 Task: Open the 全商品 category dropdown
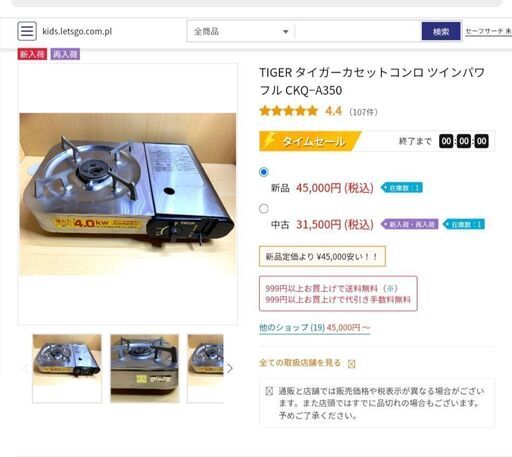click(x=241, y=31)
